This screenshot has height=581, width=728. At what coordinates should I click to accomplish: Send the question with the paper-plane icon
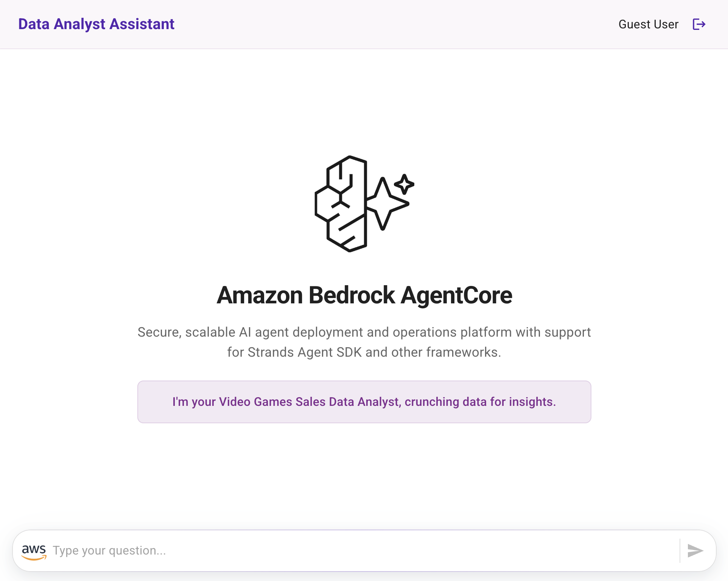click(695, 551)
